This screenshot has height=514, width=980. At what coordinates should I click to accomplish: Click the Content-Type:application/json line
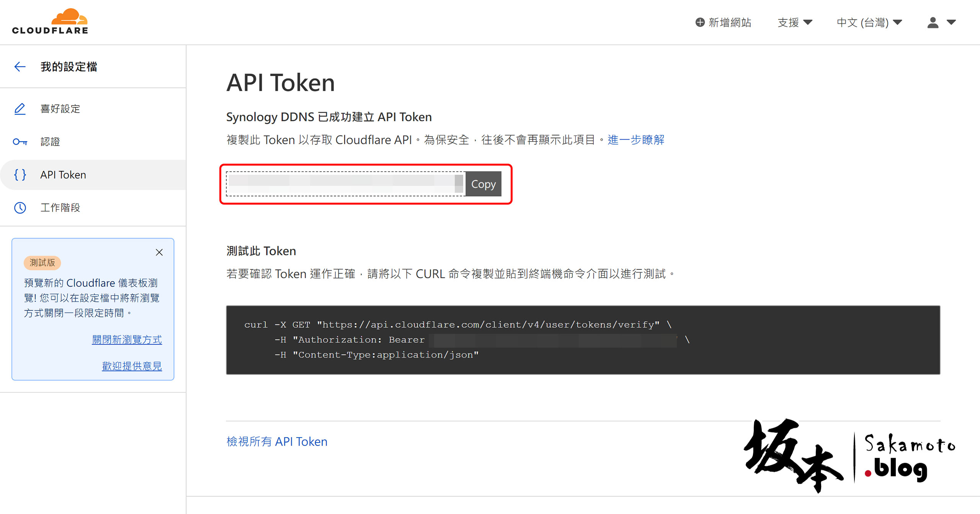click(x=377, y=355)
